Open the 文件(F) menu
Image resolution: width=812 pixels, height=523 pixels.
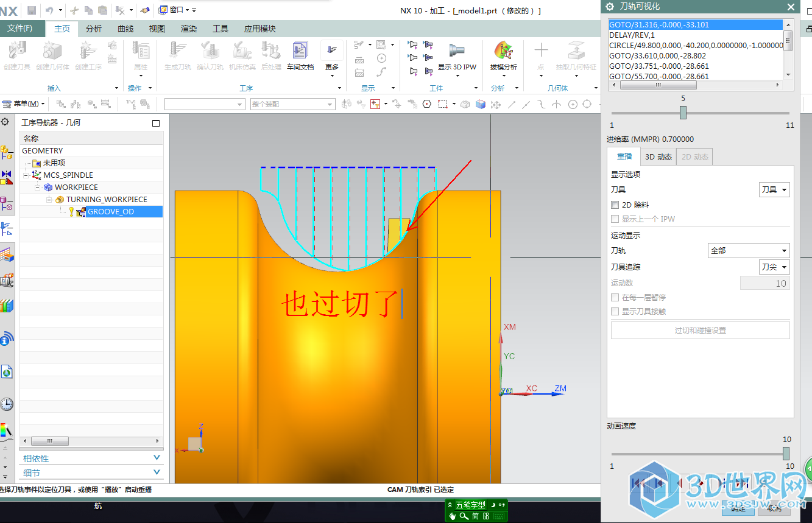[x=22, y=29]
